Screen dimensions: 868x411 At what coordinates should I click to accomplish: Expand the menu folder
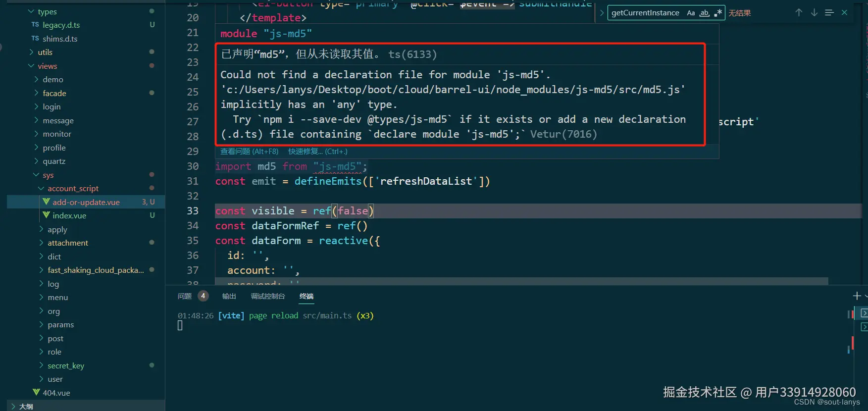pos(57,297)
